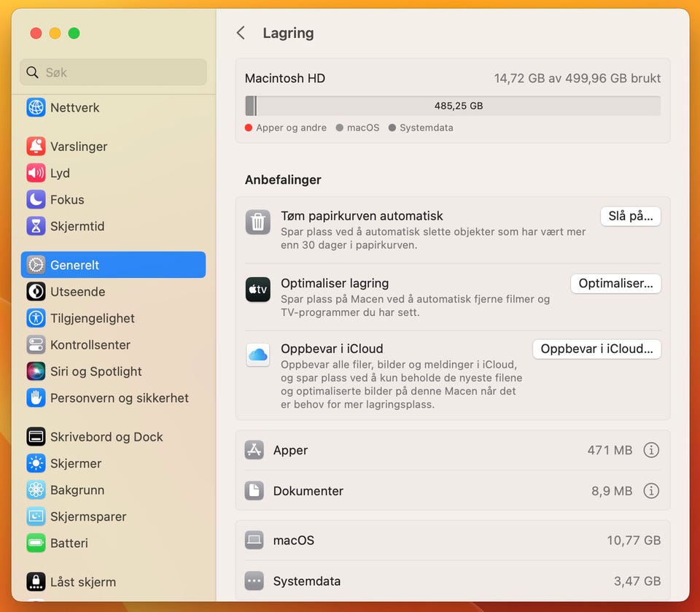Focus the Søk search field
The image size is (700, 612).
(114, 72)
